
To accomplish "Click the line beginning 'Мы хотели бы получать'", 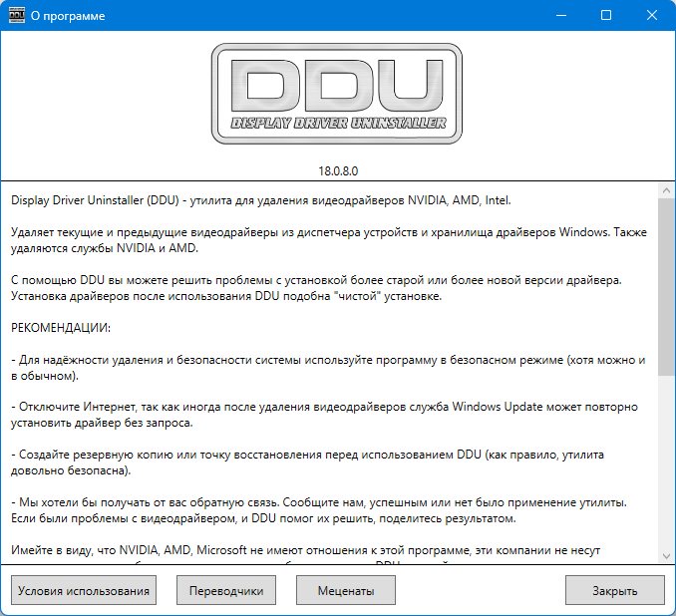I will 319,502.
